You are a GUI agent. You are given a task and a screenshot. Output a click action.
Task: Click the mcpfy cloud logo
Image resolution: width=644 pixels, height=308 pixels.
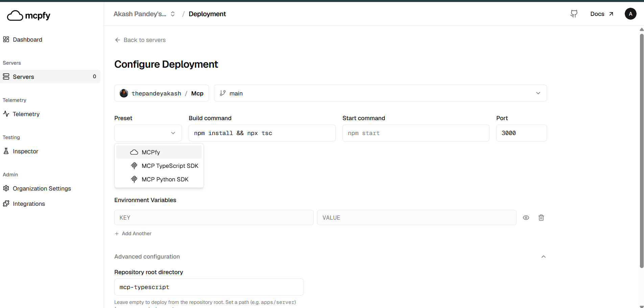29,15
